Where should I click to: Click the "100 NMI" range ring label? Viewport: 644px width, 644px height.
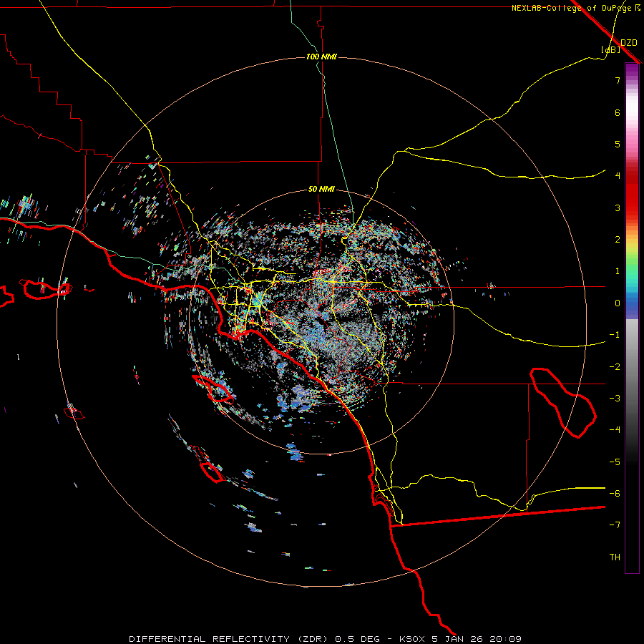(321, 57)
